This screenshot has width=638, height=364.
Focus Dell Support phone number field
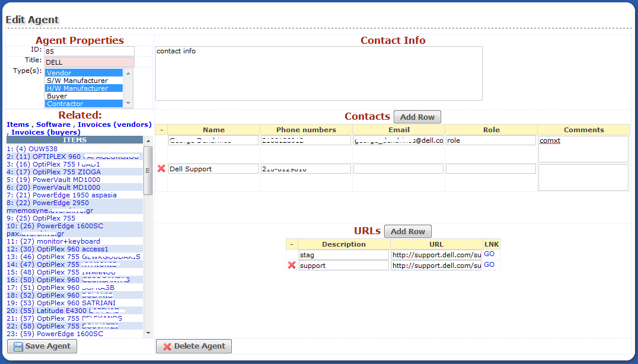click(306, 169)
